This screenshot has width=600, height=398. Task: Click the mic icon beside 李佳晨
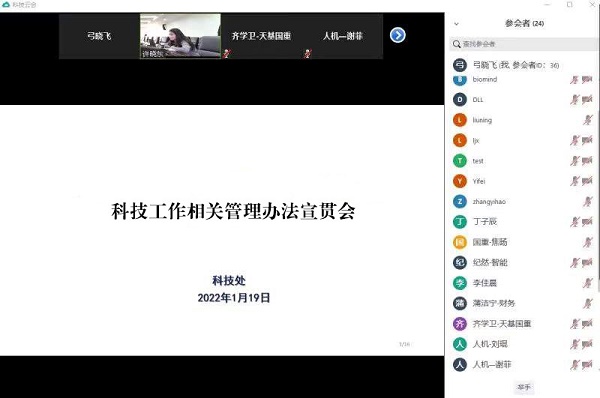pos(588,283)
